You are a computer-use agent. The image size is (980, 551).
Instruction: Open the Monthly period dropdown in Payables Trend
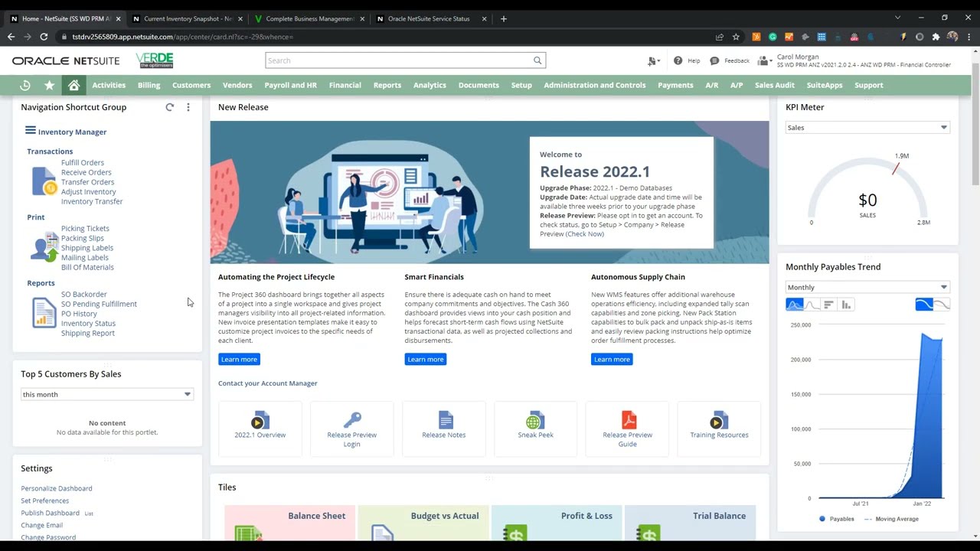pos(867,287)
